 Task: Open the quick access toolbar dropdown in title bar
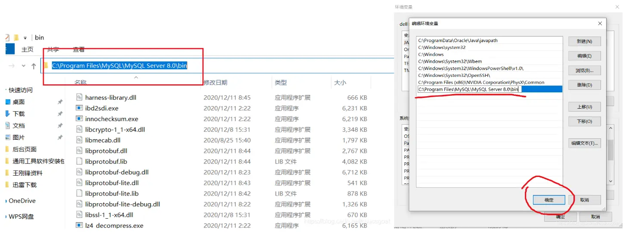[25, 38]
